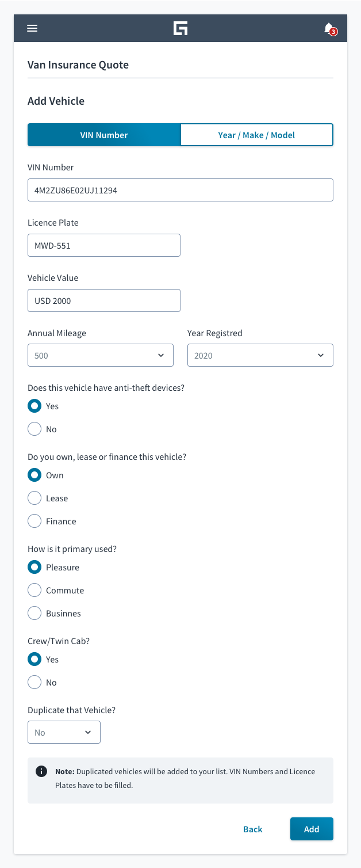This screenshot has width=361, height=868.
Task: Select Businnes as primary use
Action: (x=35, y=614)
